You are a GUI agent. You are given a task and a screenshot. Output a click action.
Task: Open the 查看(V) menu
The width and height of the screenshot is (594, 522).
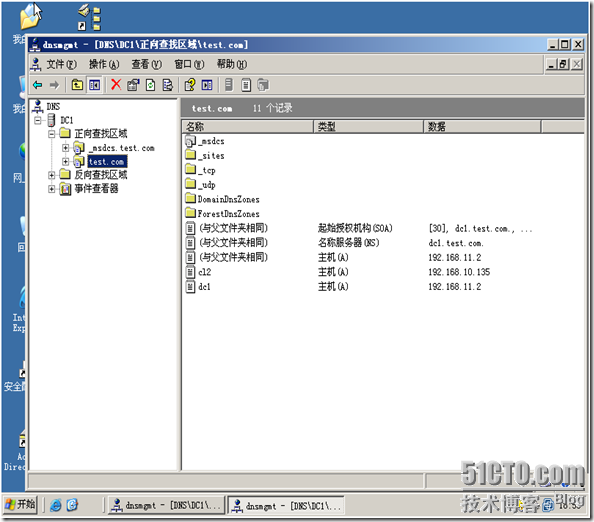coord(147,64)
